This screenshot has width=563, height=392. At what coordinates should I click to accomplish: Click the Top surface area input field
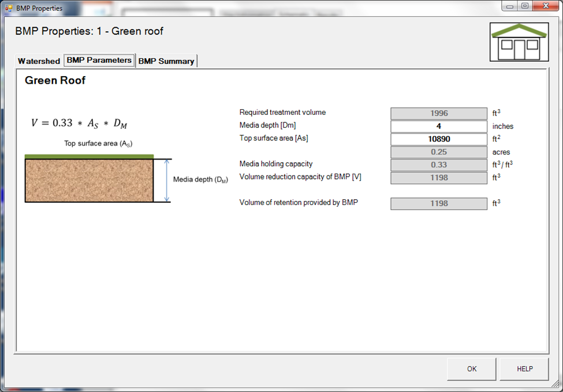(x=439, y=139)
